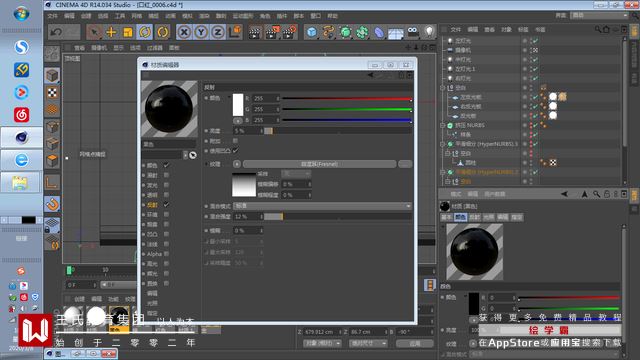
Task: Click the material editor back arrow
Action: tap(370, 75)
